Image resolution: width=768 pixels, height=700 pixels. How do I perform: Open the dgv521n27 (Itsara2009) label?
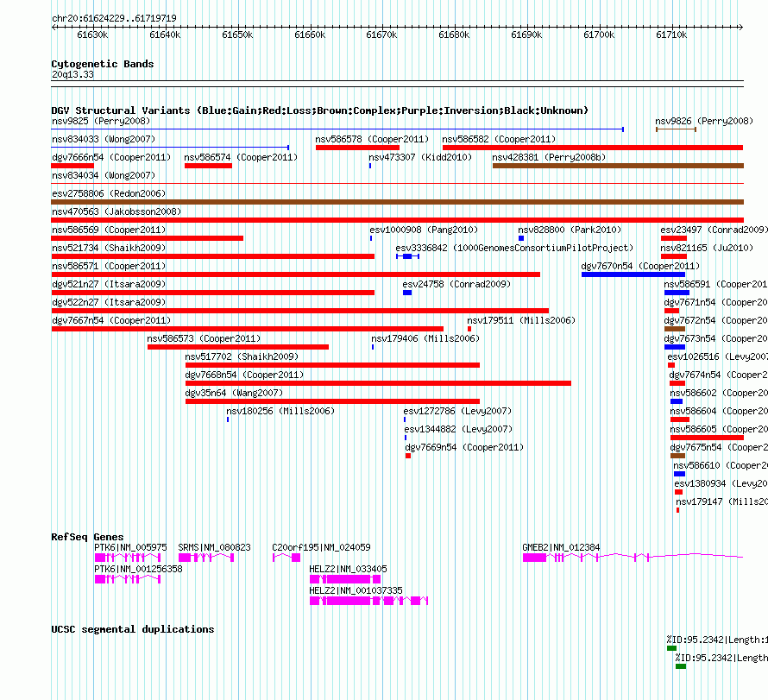click(x=109, y=284)
